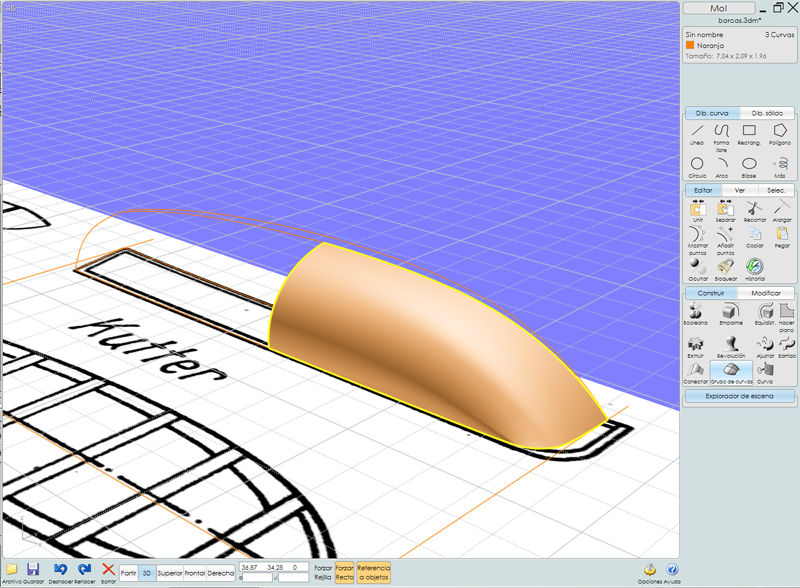
Task: Select the Elipse ellipse tool
Action: 749,167
